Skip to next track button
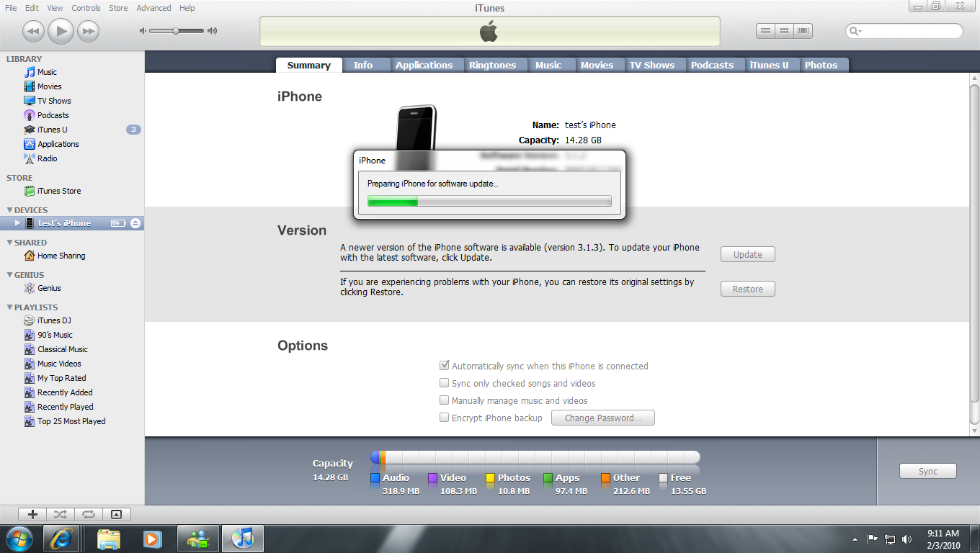 coord(88,31)
